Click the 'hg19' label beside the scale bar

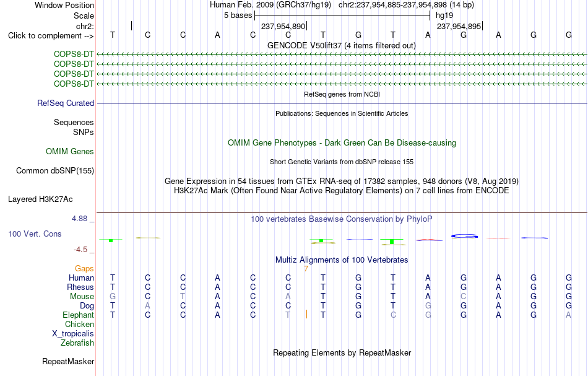pyautogui.click(x=444, y=15)
